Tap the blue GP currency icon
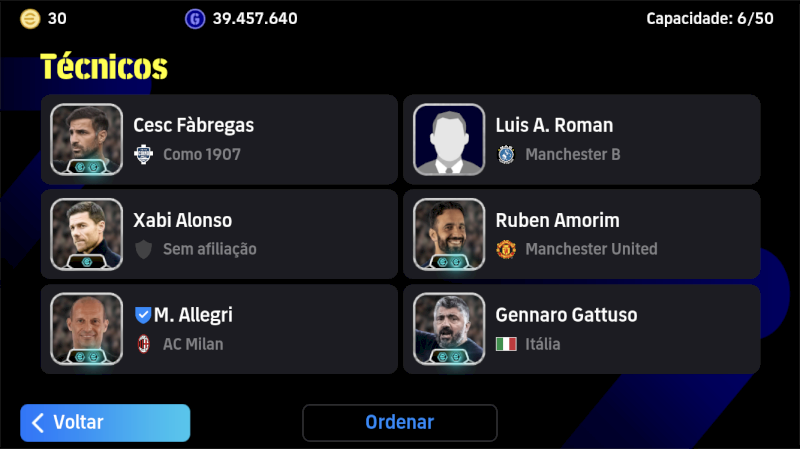800x449 pixels. 195,19
